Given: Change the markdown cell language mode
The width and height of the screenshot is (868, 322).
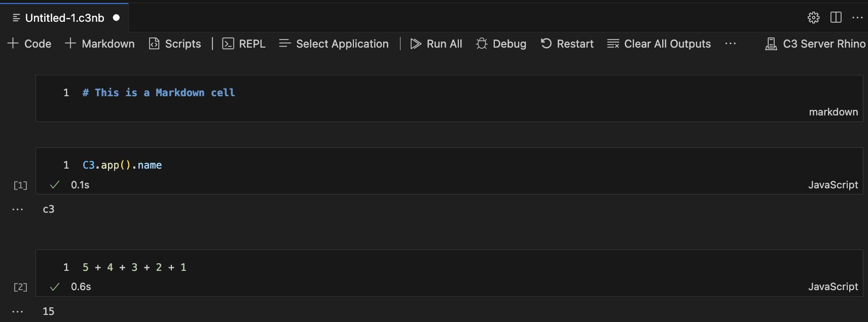Looking at the screenshot, I should click(833, 112).
